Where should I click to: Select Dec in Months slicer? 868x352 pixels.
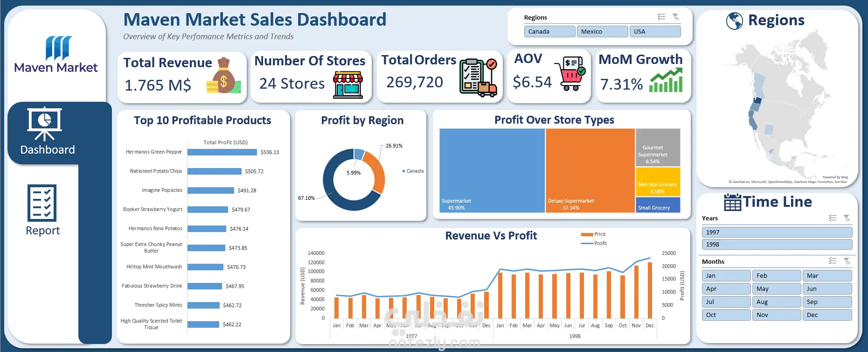[x=827, y=315]
